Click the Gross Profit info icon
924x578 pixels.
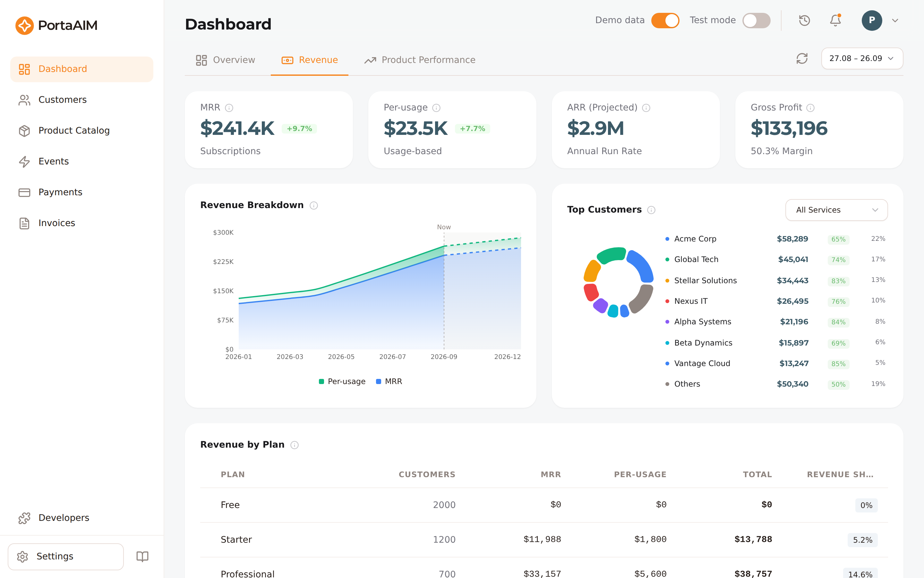click(811, 108)
